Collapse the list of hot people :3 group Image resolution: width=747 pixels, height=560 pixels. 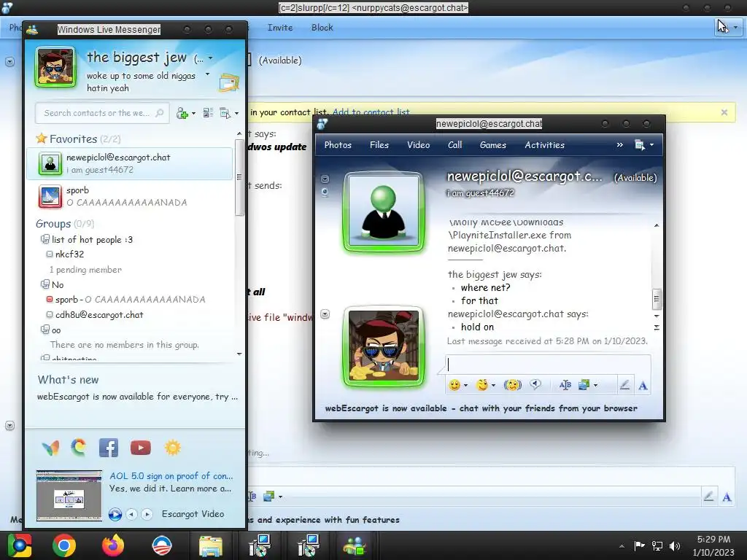(x=44, y=239)
